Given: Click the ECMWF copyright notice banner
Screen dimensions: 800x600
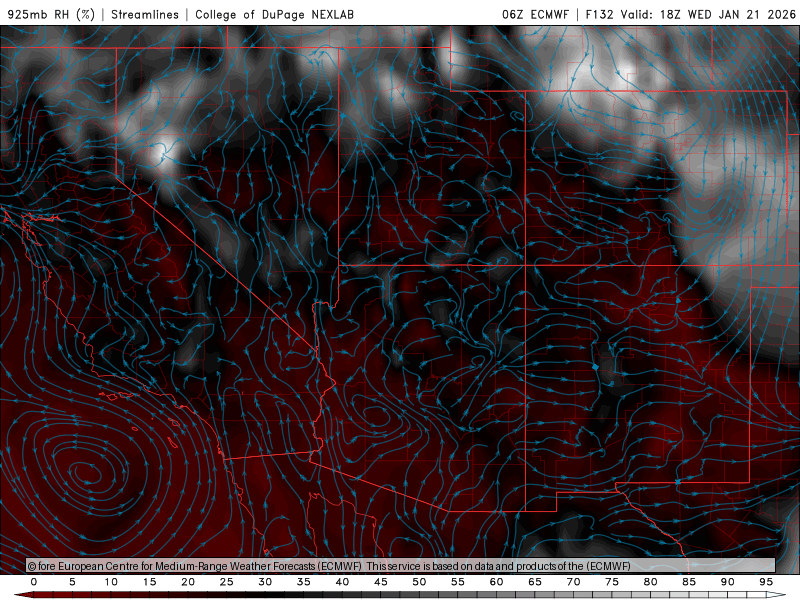Looking at the screenshot, I should tap(401, 566).
